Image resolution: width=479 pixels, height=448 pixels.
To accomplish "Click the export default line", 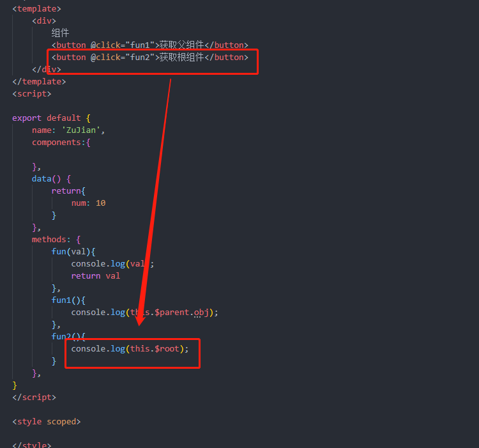I will click(x=51, y=118).
